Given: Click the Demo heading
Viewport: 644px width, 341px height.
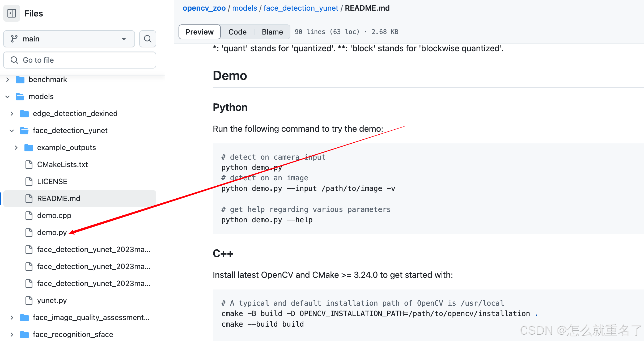Looking at the screenshot, I should pos(230,76).
